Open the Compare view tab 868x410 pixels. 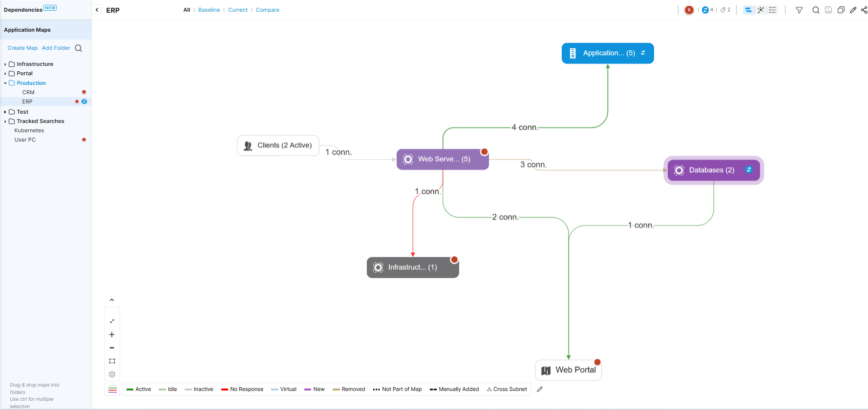click(268, 10)
